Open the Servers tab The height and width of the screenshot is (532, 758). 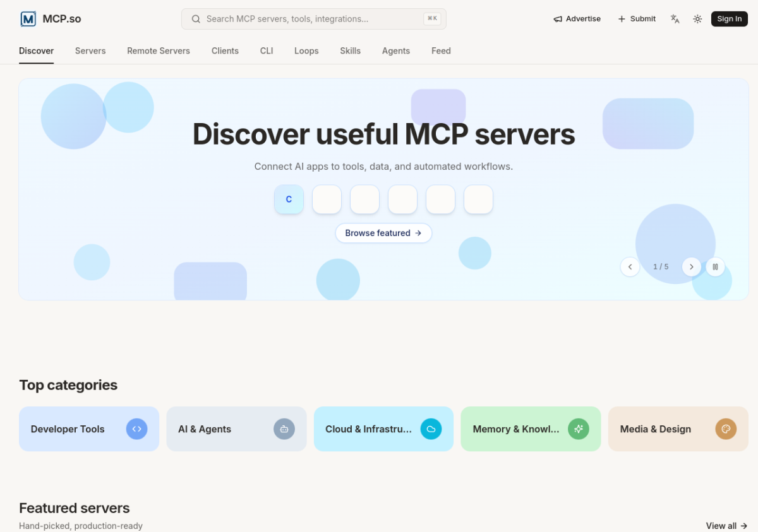point(90,51)
